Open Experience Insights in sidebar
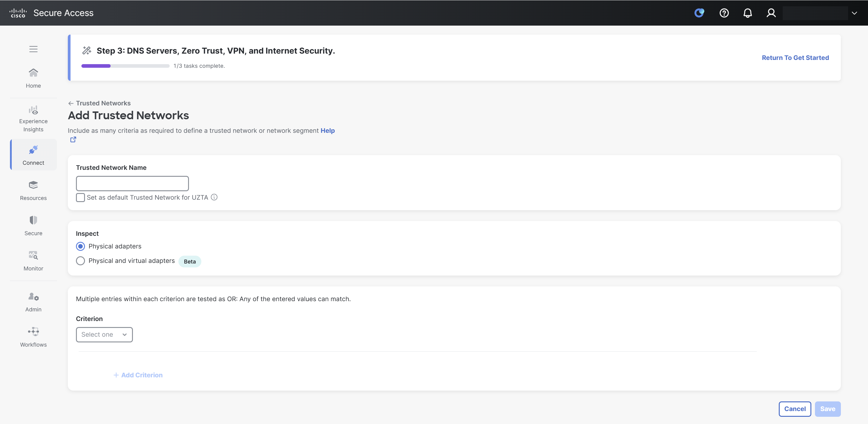868x424 pixels. coord(33,119)
